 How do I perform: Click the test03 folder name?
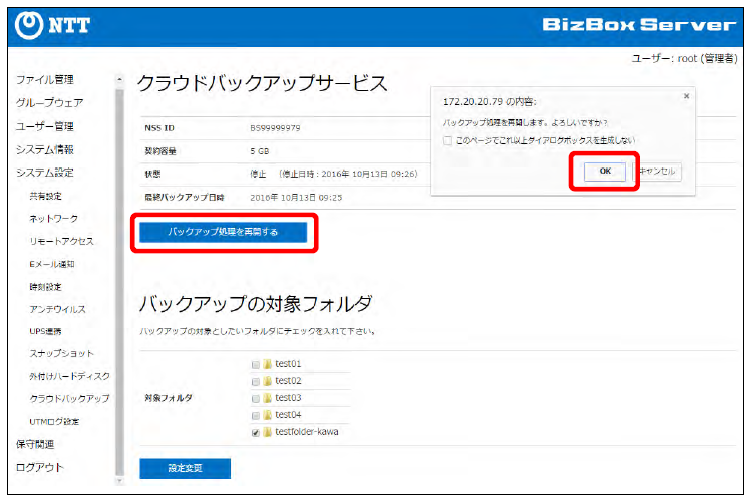[288, 397]
